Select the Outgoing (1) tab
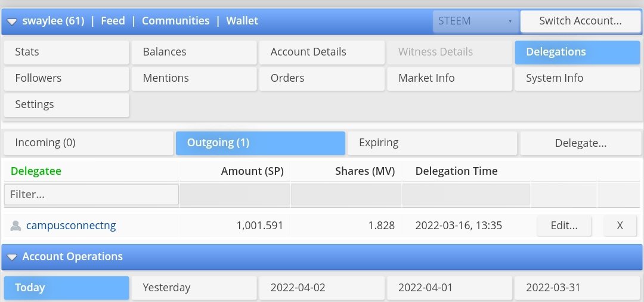This screenshot has width=644, height=302. tap(260, 143)
